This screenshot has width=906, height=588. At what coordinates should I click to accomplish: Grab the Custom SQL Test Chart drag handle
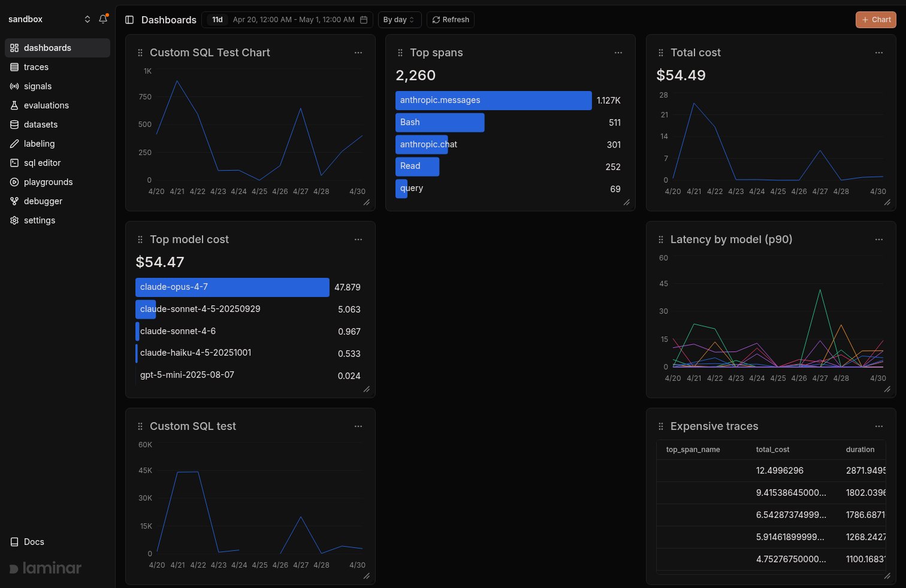pos(140,53)
